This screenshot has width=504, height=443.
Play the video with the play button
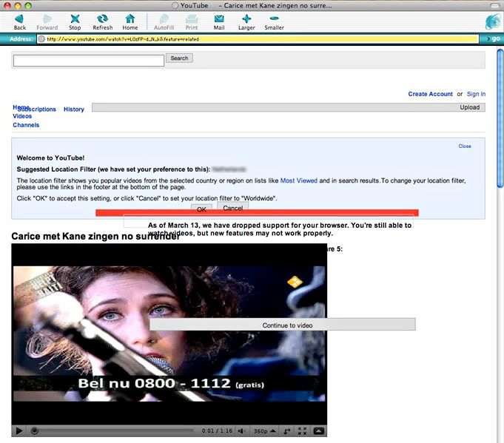point(19,430)
